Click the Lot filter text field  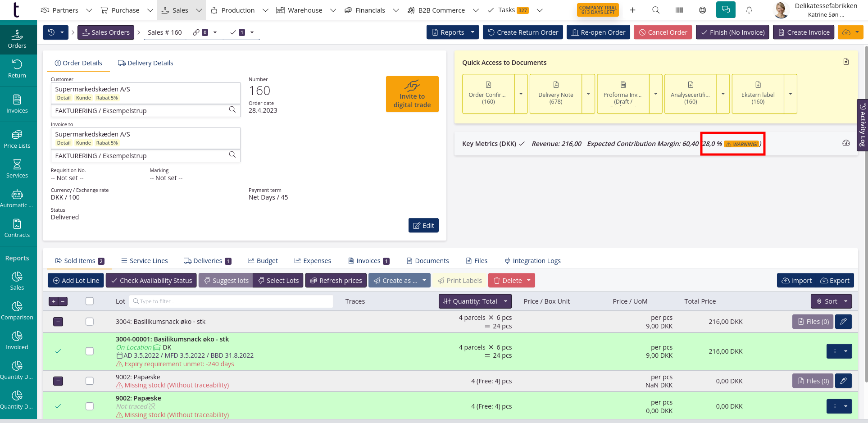[232, 301]
